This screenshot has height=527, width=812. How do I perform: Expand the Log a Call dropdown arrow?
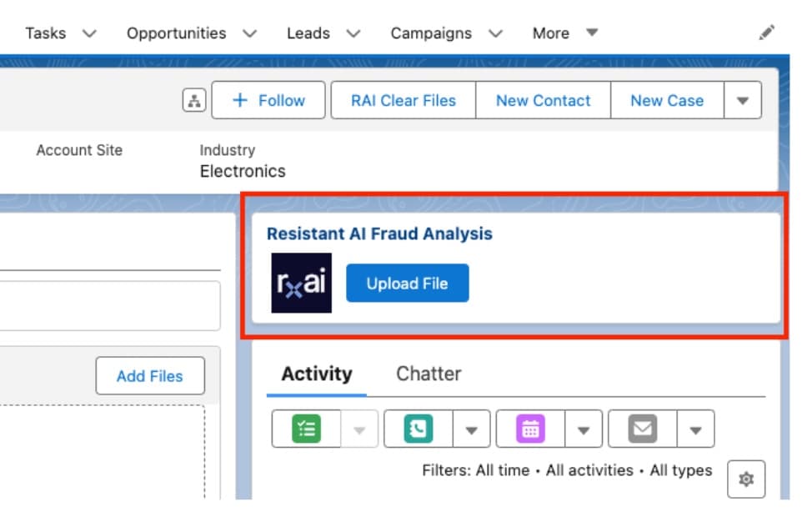point(471,429)
